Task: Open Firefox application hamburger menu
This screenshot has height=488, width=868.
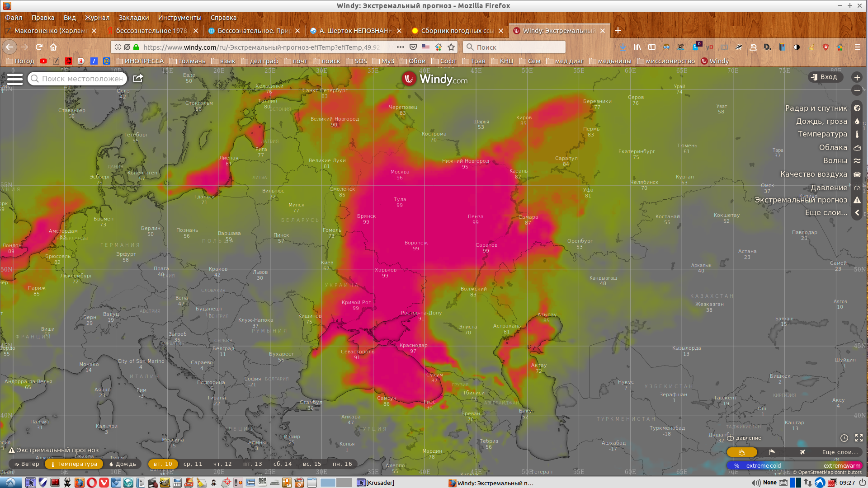Action: (857, 47)
